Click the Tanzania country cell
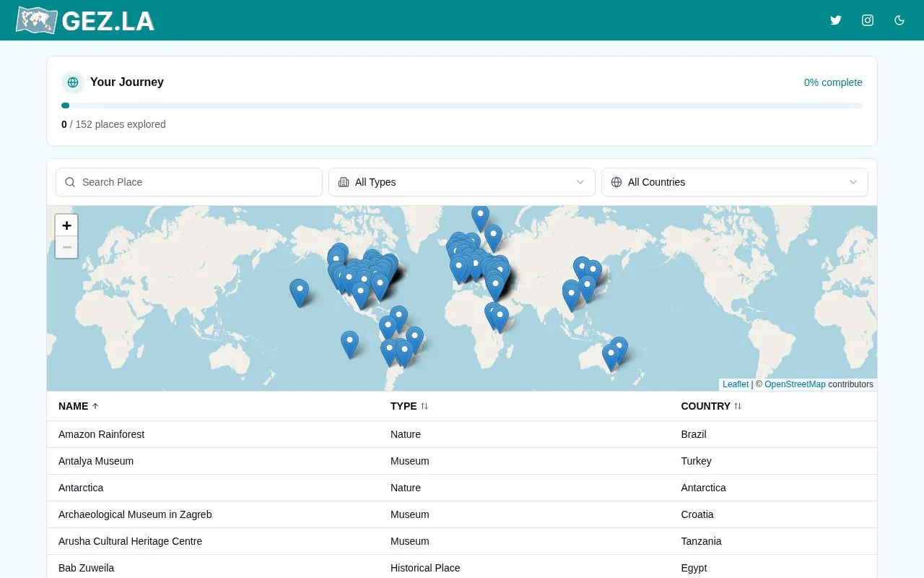 point(701,541)
